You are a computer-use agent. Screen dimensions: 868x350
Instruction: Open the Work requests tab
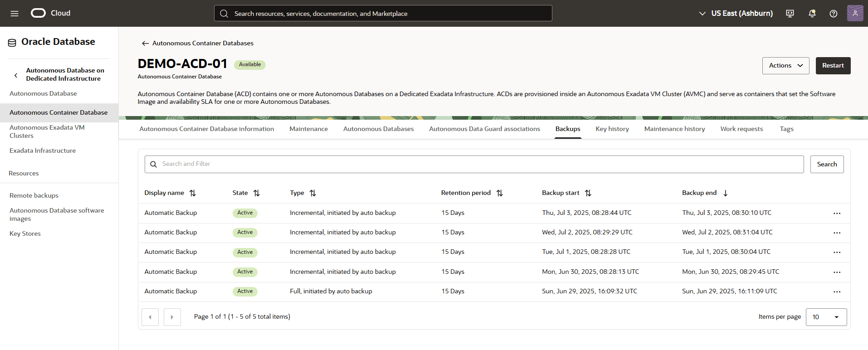742,129
